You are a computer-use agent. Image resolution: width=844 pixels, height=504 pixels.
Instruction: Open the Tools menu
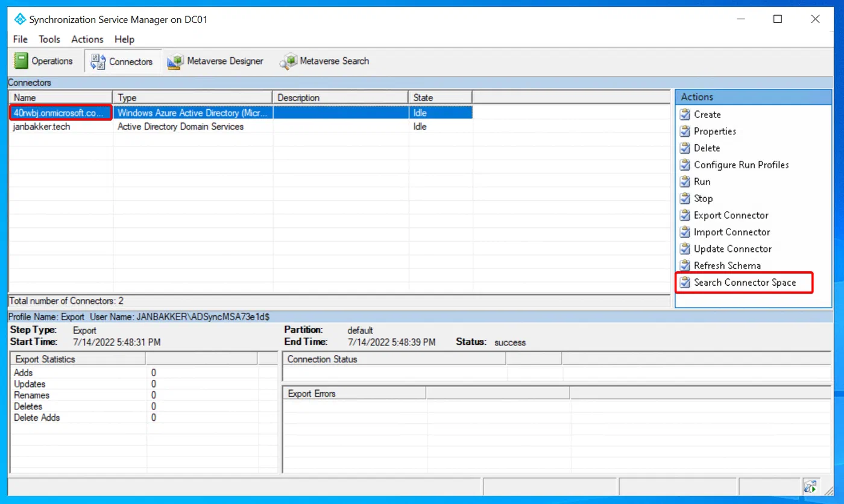[x=49, y=39]
